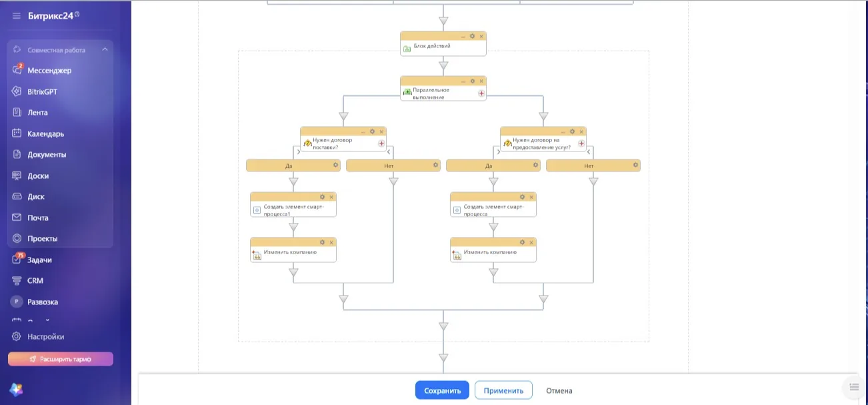Click the assistant star icon at sidebar bottom

[x=16, y=389]
